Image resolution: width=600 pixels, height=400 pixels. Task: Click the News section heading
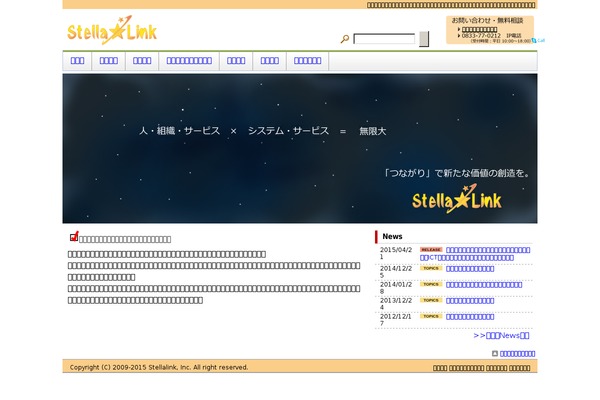pyautogui.click(x=392, y=237)
